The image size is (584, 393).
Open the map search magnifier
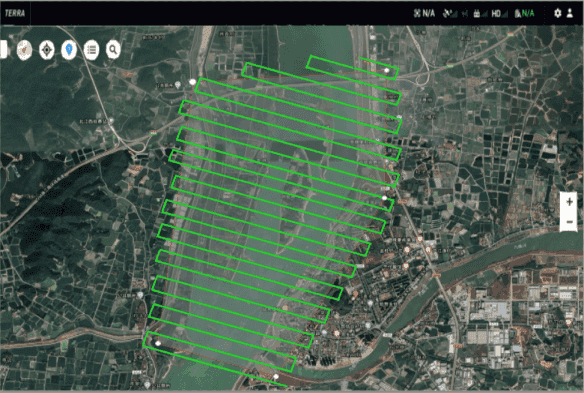click(x=113, y=50)
